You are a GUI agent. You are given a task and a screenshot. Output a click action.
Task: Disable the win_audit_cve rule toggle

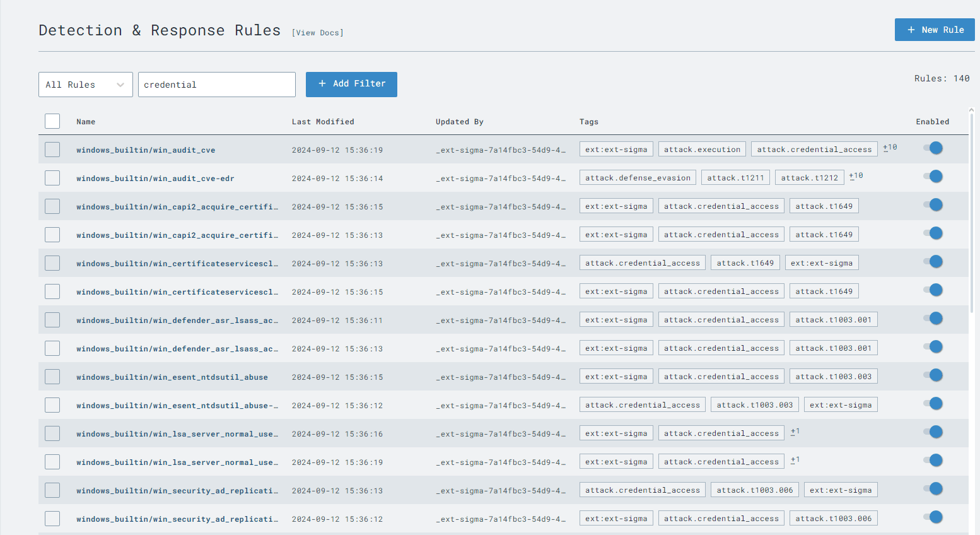point(933,148)
